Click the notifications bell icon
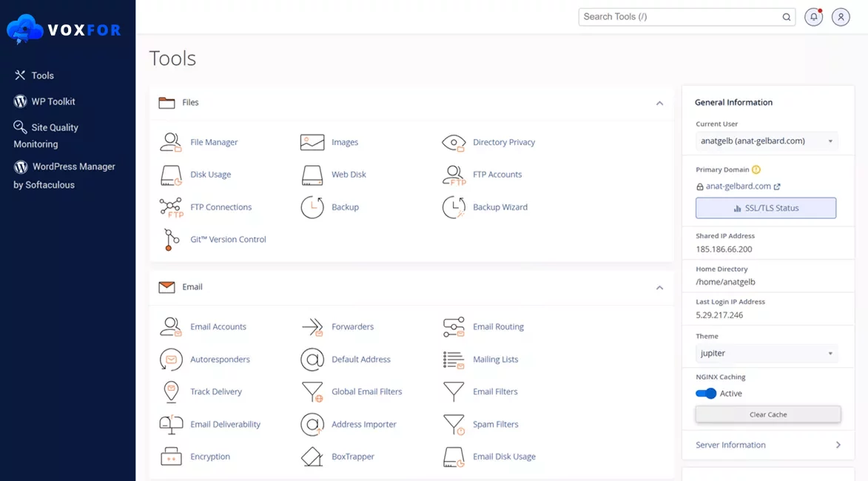868x481 pixels. [x=813, y=17]
